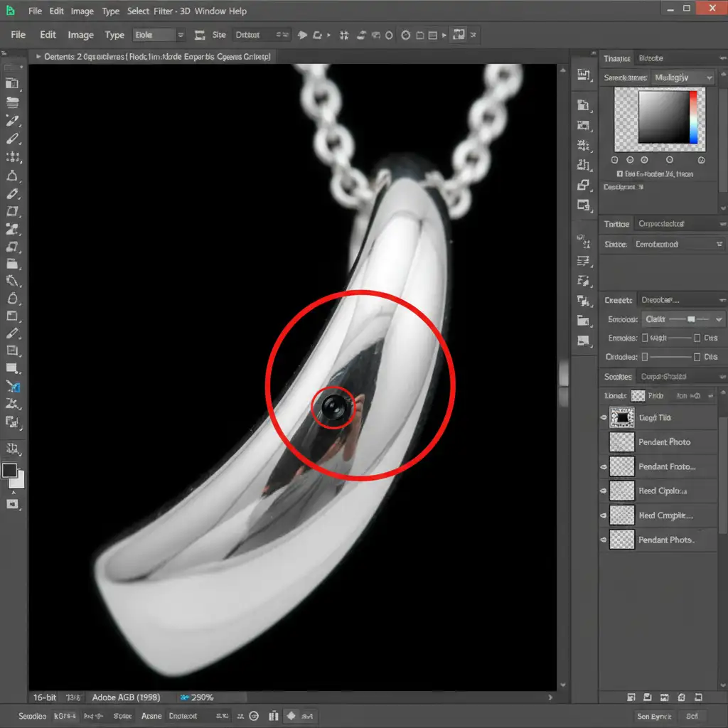Viewport: 728px width, 728px height.
Task: Click the quick mask icon below color swatches
Action: (12, 504)
